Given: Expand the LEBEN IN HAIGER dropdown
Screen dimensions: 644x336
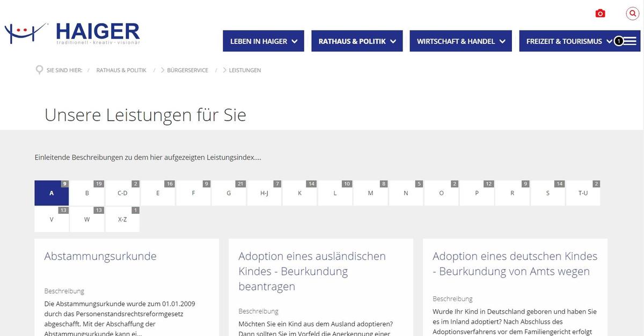Looking at the screenshot, I should (263, 41).
